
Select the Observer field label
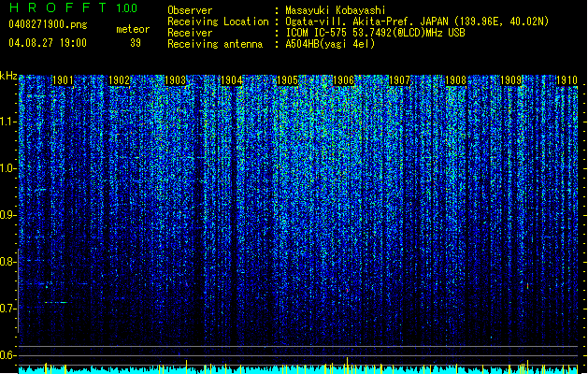click(190, 10)
